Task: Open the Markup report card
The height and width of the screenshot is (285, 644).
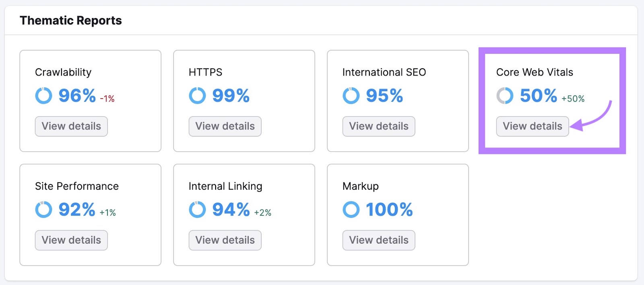Action: pos(398,215)
